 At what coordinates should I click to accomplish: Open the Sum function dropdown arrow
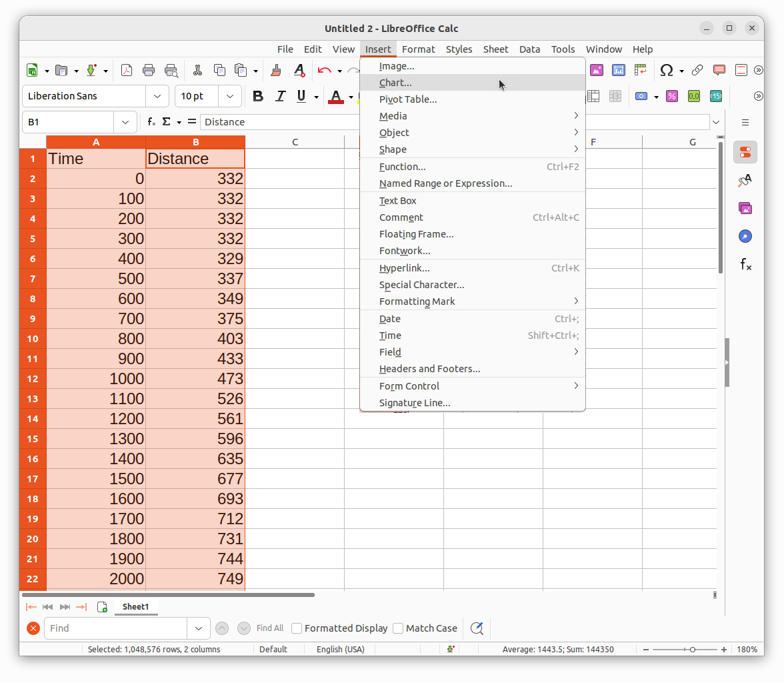pos(179,122)
